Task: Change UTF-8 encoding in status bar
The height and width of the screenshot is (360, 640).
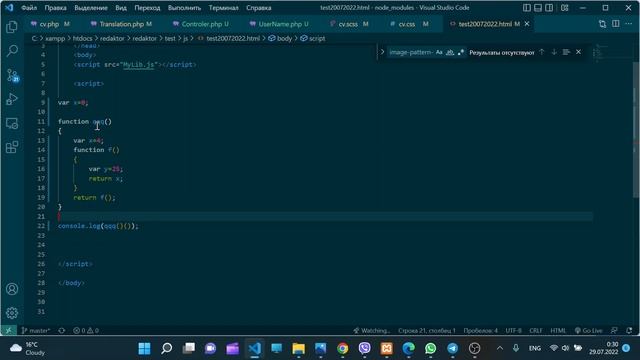Action: (513, 330)
